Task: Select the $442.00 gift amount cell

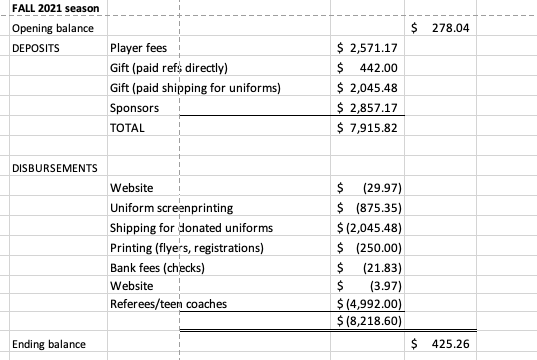Action: click(367, 68)
